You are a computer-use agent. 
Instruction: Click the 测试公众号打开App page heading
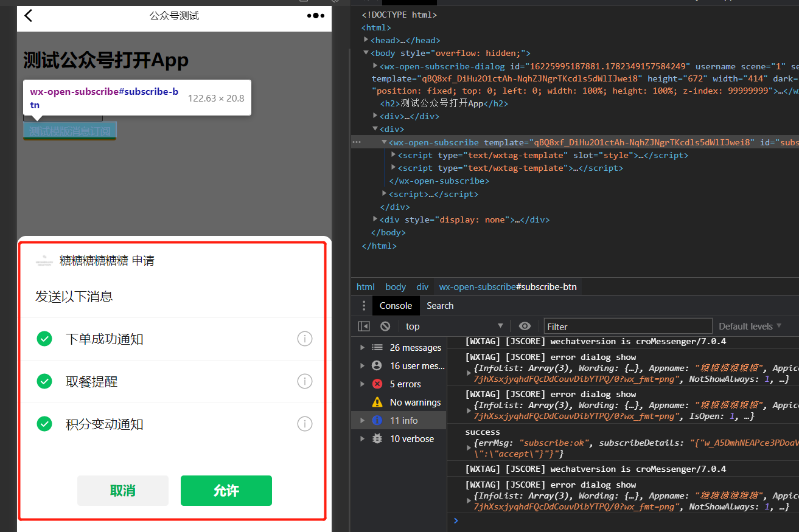(x=106, y=60)
